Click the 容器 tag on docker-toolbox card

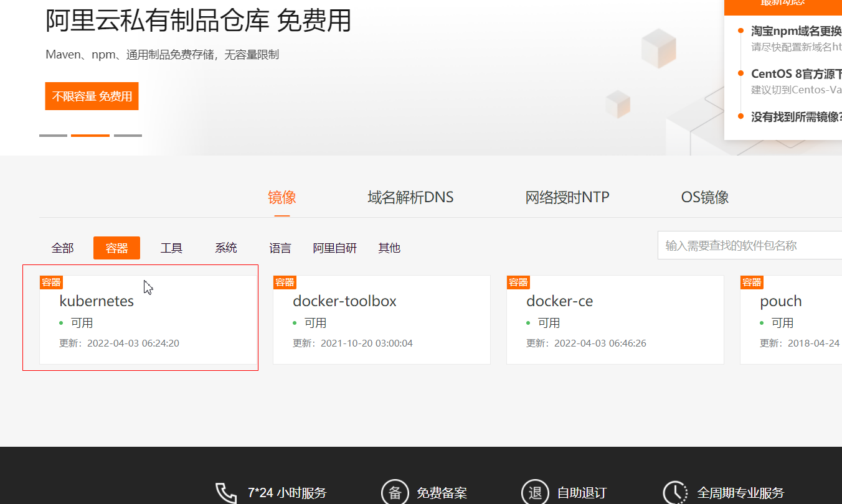285,282
